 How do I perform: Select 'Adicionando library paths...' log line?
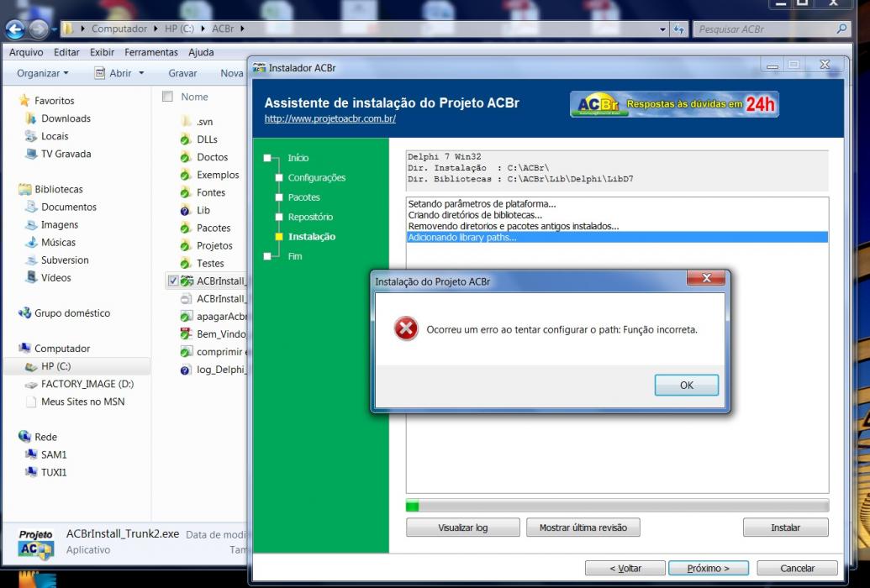coord(617,238)
